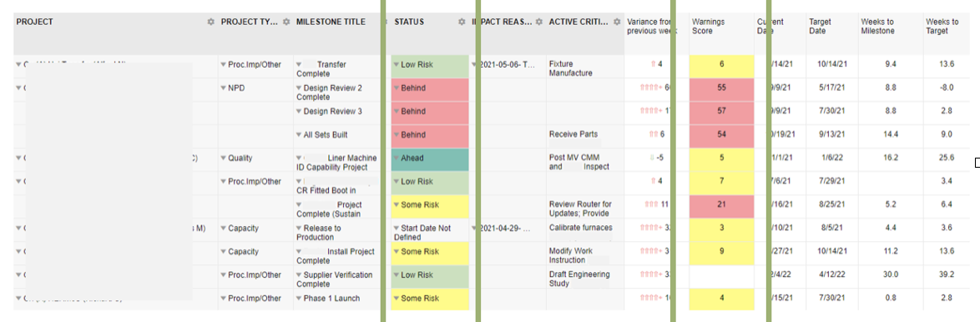Select the target date 9/13/21 cell
The image size is (980, 322).
tap(831, 136)
